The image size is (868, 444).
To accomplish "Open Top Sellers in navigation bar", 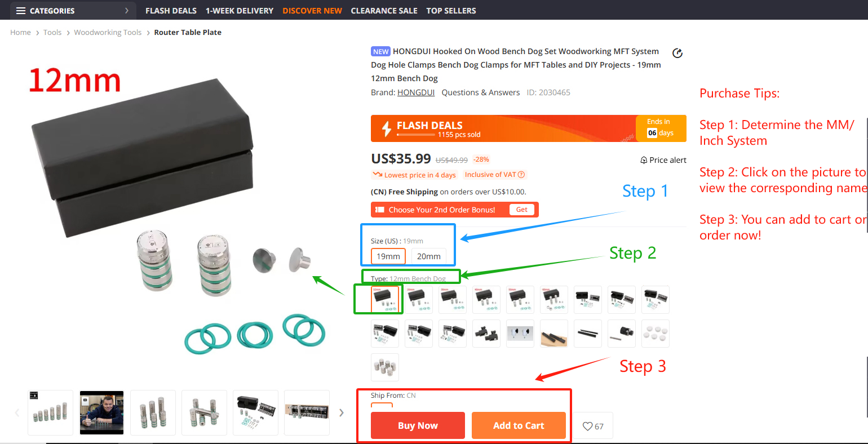I will click(451, 11).
